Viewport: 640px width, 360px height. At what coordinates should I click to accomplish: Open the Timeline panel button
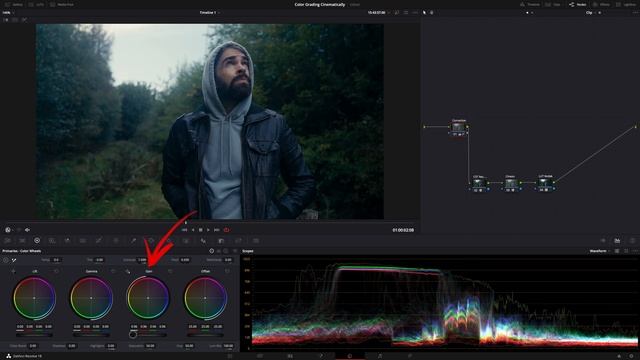tap(530, 4)
